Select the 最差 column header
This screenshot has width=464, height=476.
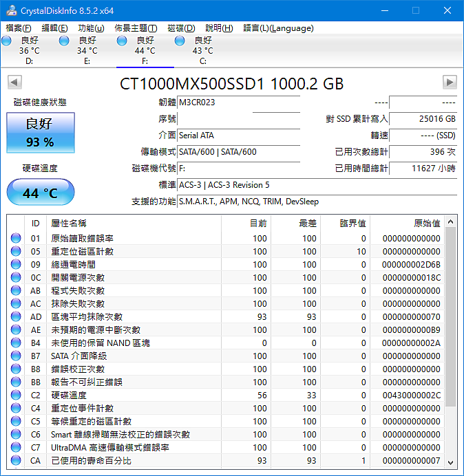[x=295, y=224]
